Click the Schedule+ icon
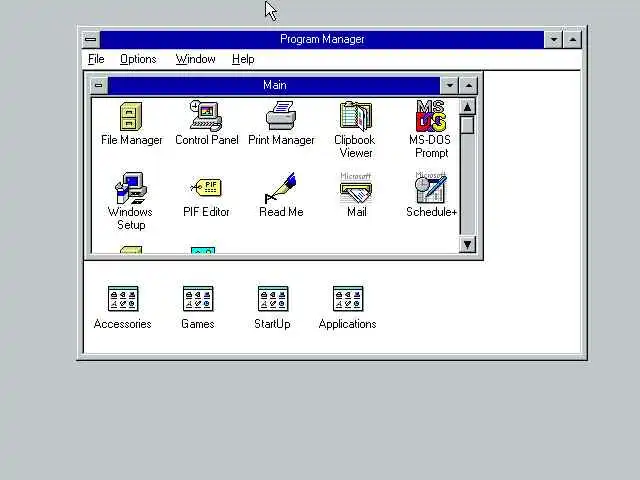 pyautogui.click(x=431, y=188)
